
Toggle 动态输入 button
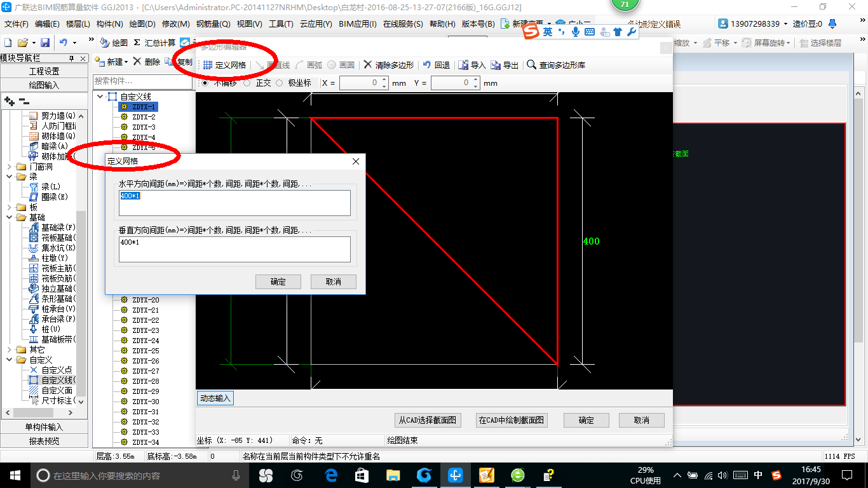(215, 398)
